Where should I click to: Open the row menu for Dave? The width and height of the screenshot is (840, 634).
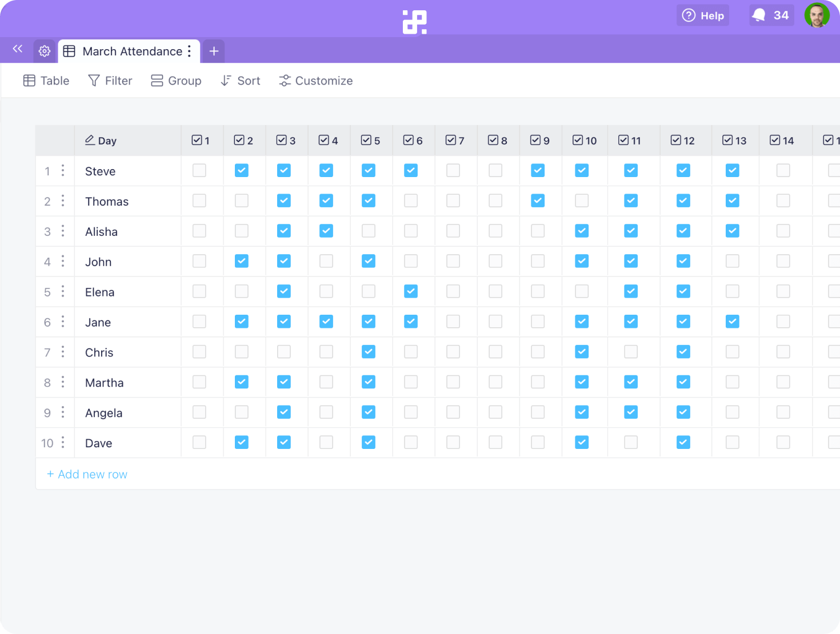63,443
